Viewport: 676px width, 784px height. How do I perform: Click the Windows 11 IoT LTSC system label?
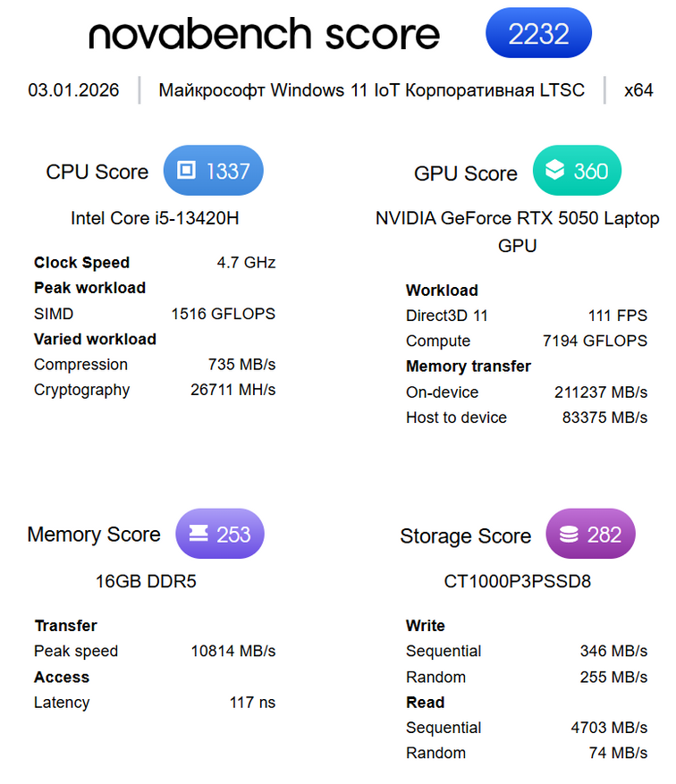tap(371, 90)
